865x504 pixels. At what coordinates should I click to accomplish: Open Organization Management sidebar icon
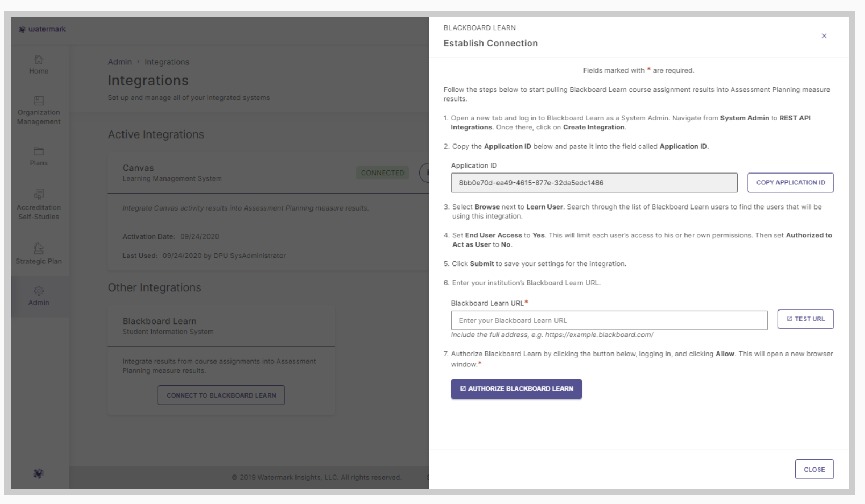(39, 100)
